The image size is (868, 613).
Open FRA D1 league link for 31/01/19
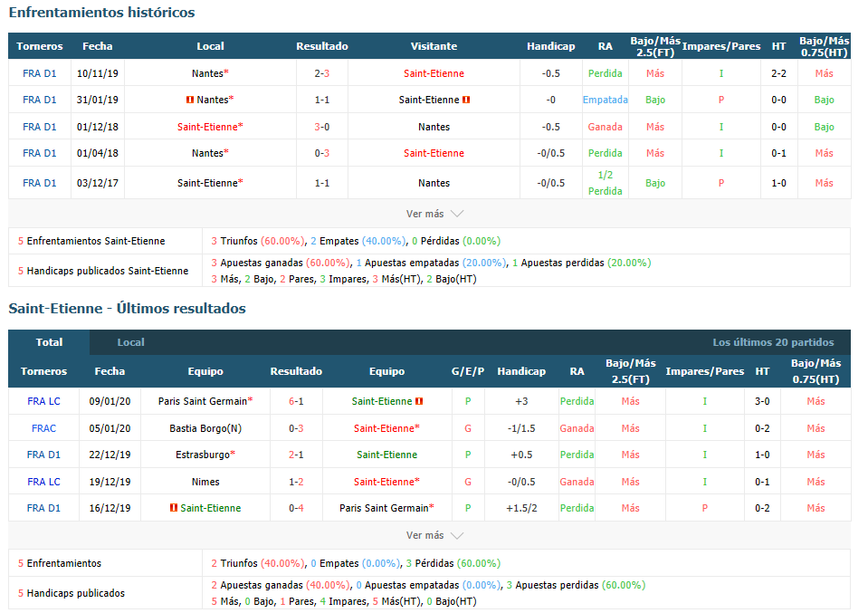coord(39,100)
